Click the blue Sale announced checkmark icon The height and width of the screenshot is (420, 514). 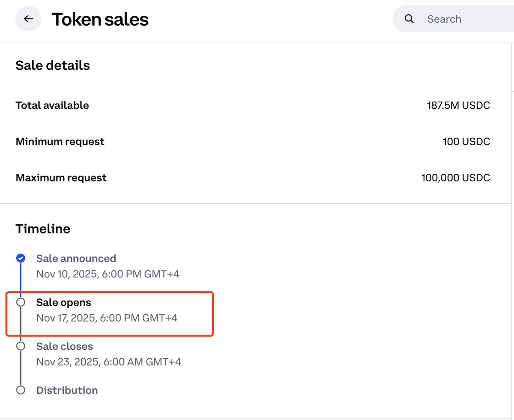click(x=20, y=258)
